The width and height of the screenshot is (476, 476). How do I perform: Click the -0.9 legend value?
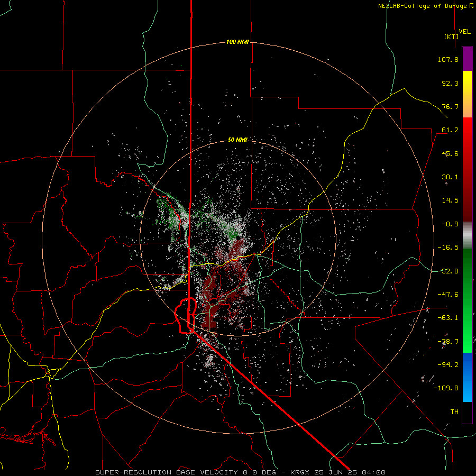pos(450,224)
